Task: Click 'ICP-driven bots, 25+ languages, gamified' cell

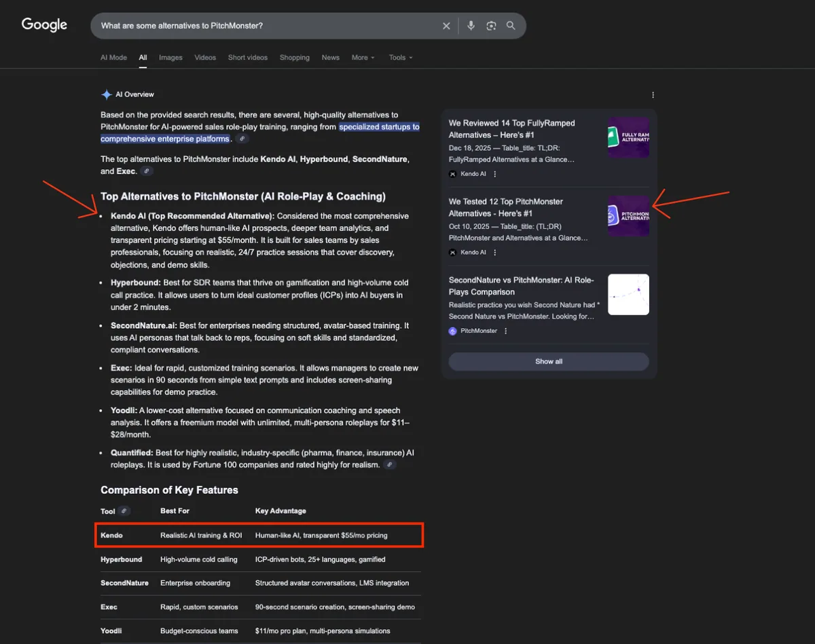Action: [321, 560]
